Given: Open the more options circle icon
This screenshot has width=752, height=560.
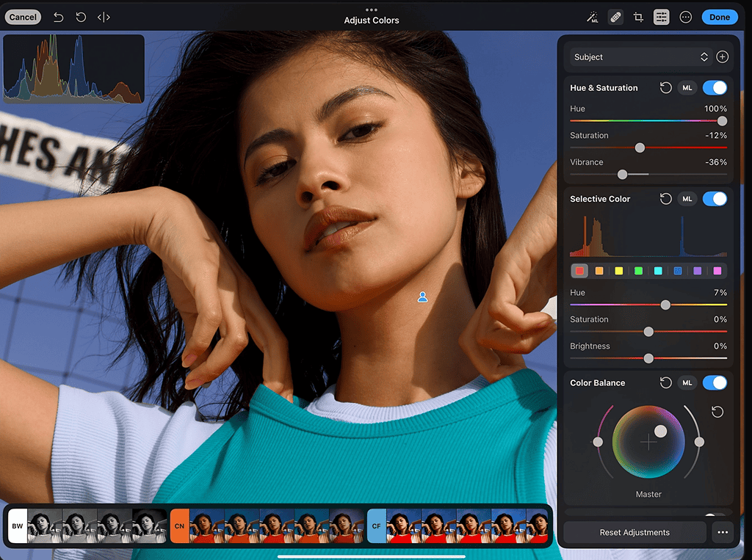Looking at the screenshot, I should click(686, 18).
